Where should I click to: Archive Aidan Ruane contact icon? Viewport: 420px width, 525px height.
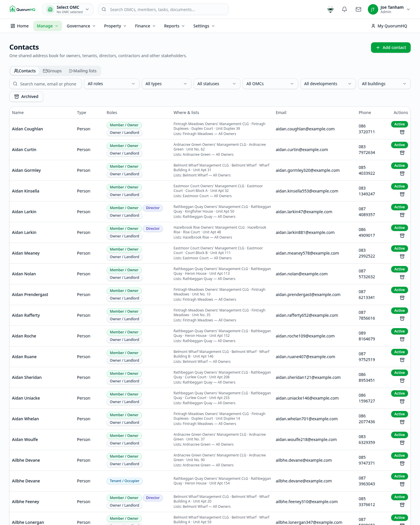coord(402,360)
